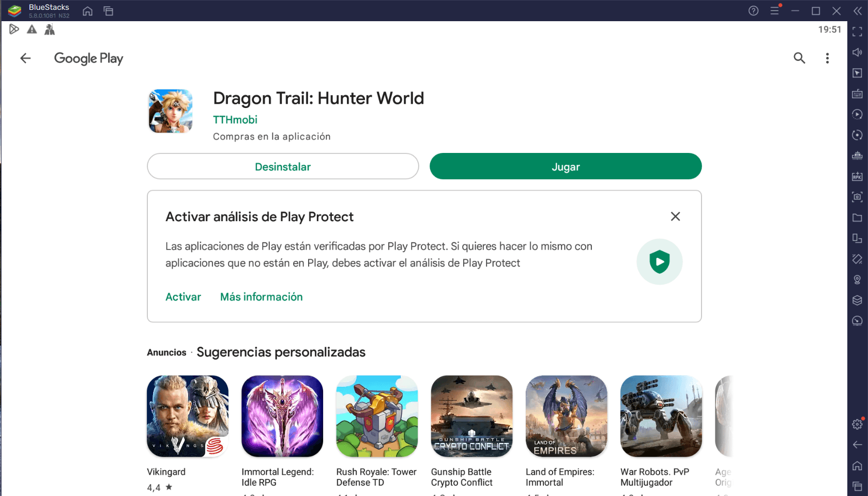Click the Dragon Trail app icon

(171, 111)
